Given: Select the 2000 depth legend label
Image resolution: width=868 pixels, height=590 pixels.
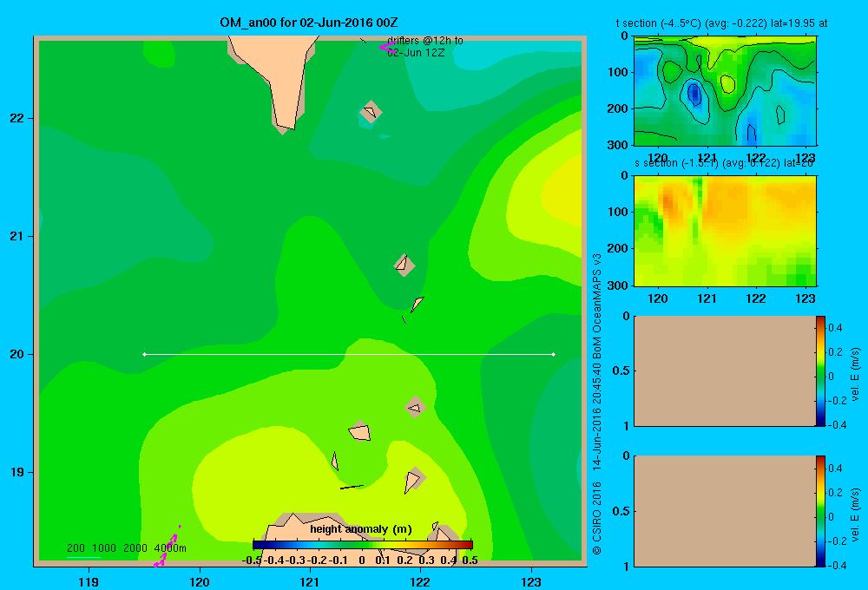Looking at the screenshot, I should (x=135, y=548).
